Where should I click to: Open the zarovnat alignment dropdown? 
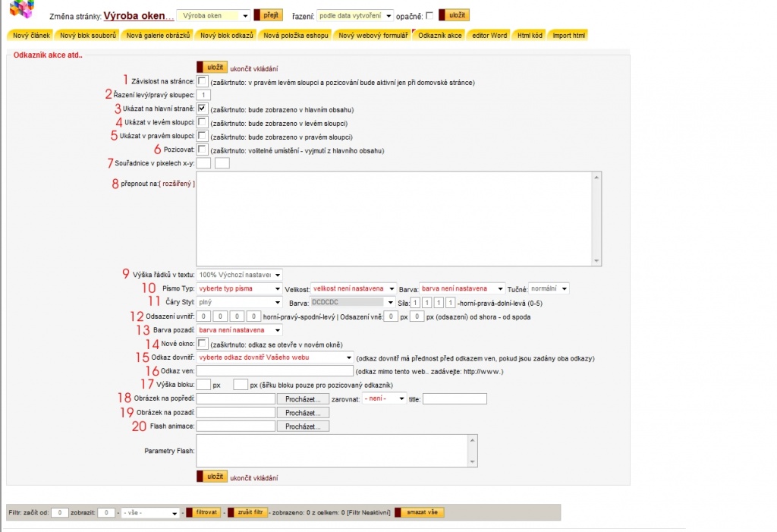385,398
